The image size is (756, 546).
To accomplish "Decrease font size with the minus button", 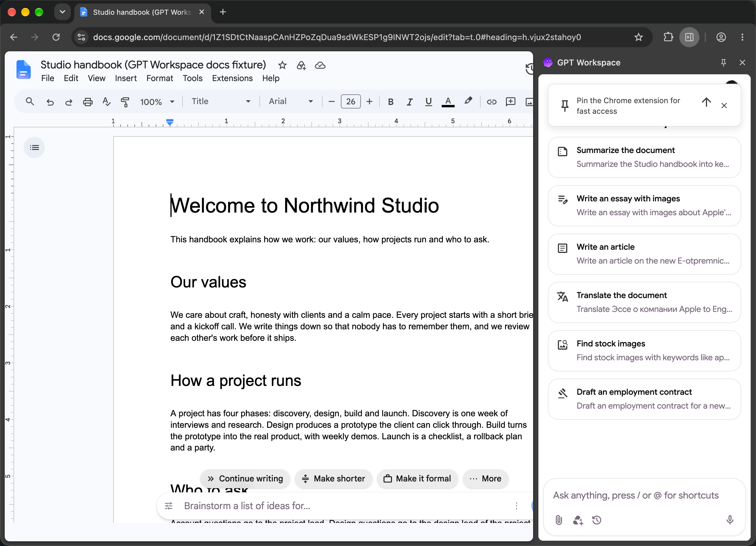I will [x=331, y=102].
